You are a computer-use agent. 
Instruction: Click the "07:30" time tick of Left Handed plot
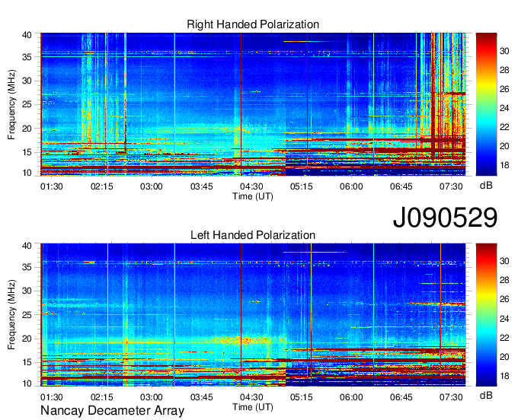[x=451, y=397]
